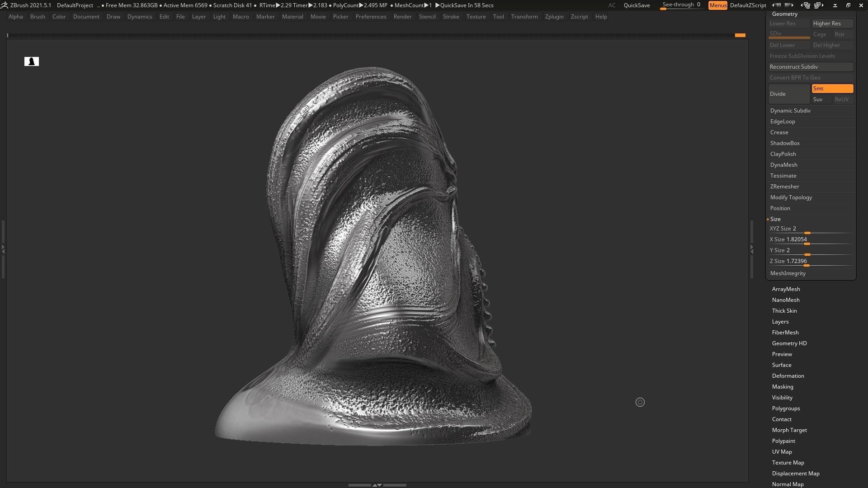868x488 pixels.
Task: Open the Deformation subpalette
Action: (x=788, y=376)
